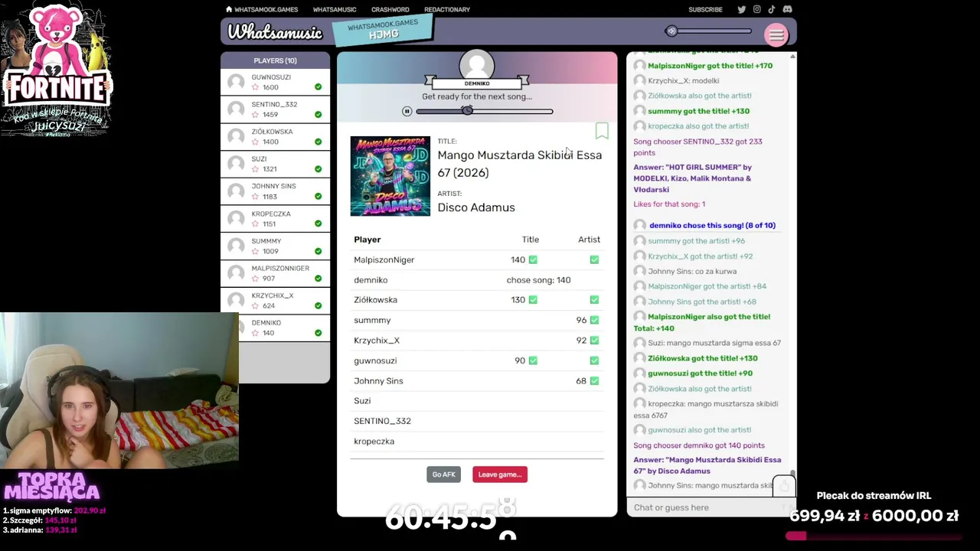The width and height of the screenshot is (980, 551).
Task: Click Ziółkowska's title checkmark in results
Action: click(x=533, y=300)
